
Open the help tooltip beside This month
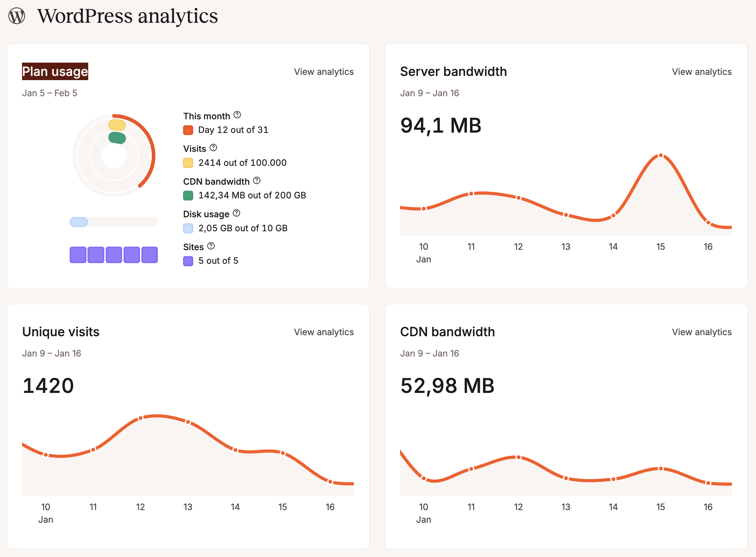click(238, 115)
